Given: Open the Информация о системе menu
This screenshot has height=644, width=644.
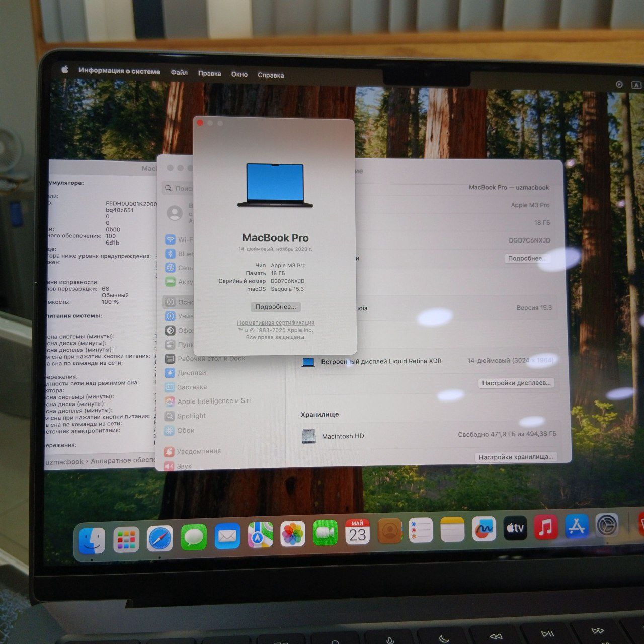Looking at the screenshot, I should point(119,71).
